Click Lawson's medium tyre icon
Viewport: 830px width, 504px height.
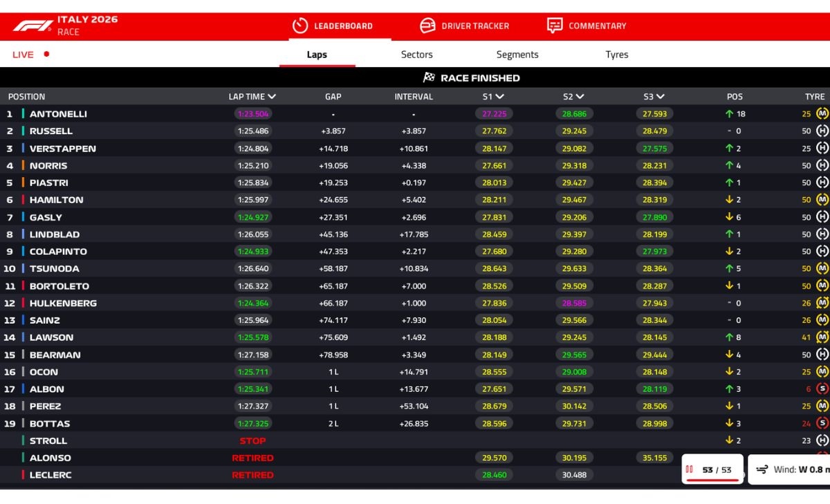(822, 337)
